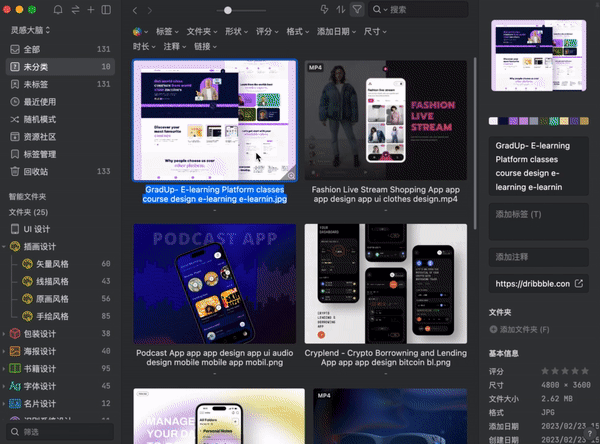
Task: Open the 添加日期 filter dropdown
Action: pos(336,32)
